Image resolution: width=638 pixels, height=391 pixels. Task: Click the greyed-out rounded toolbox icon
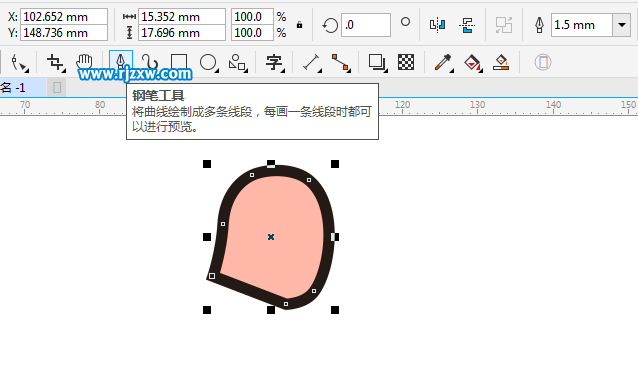(543, 62)
